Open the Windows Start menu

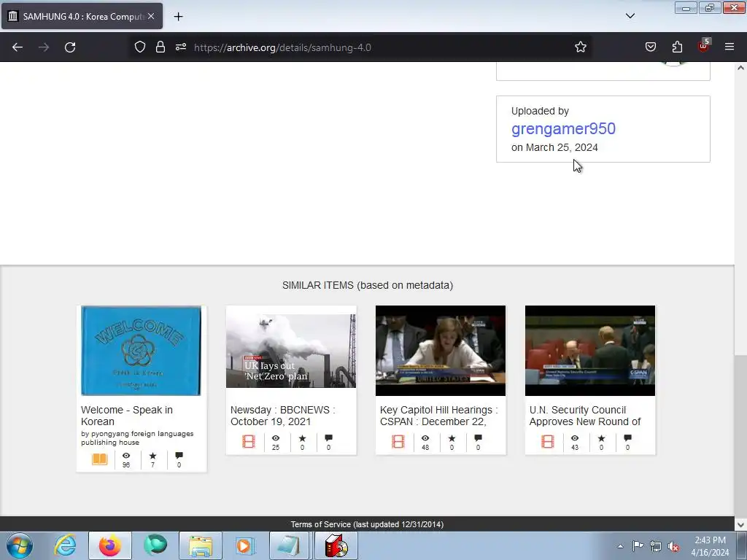[20, 545]
